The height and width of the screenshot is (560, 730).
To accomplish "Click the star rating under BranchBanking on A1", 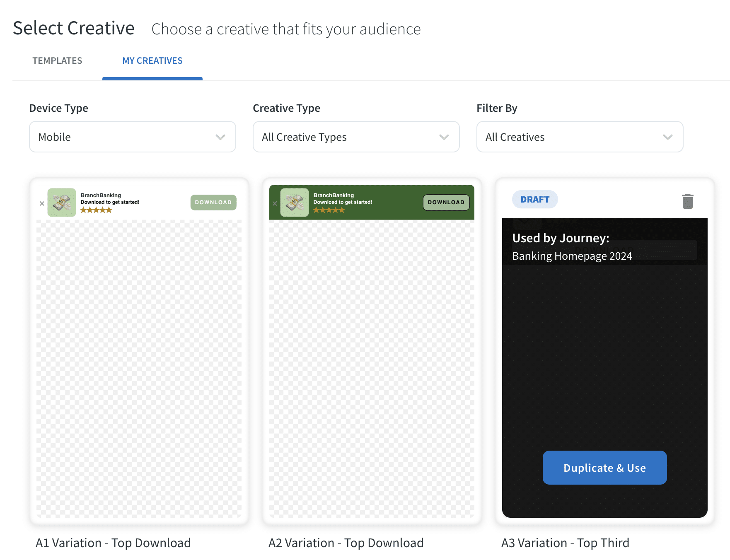I will [x=96, y=210].
